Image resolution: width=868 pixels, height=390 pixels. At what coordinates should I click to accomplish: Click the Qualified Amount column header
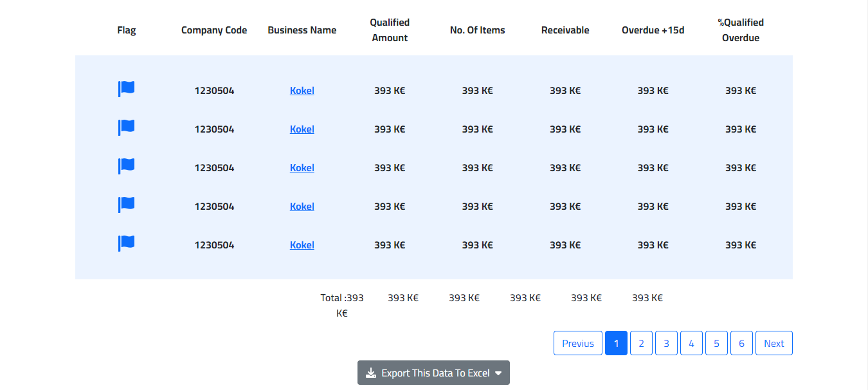[x=390, y=30]
